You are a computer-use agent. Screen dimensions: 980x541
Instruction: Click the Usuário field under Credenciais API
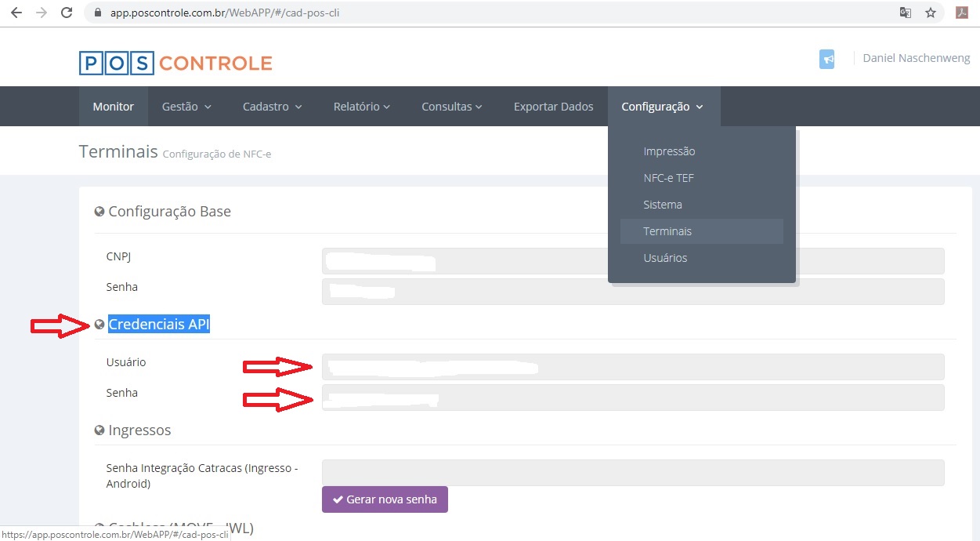633,367
